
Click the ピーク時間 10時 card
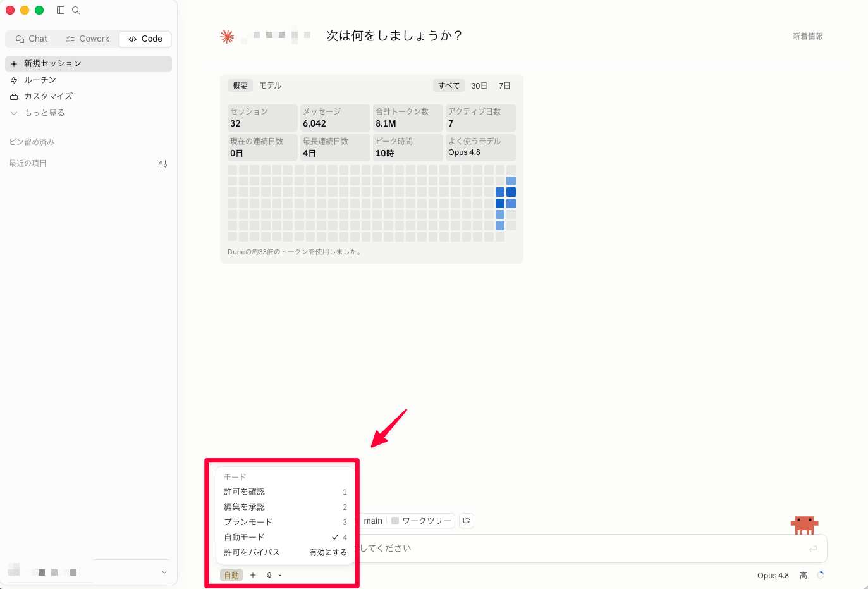click(408, 147)
